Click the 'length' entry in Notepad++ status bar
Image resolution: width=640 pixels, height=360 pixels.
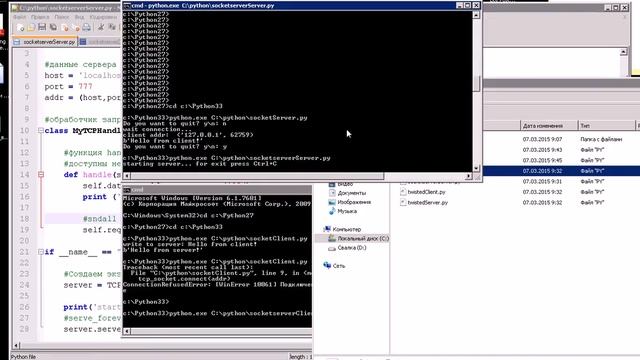tap(300, 357)
